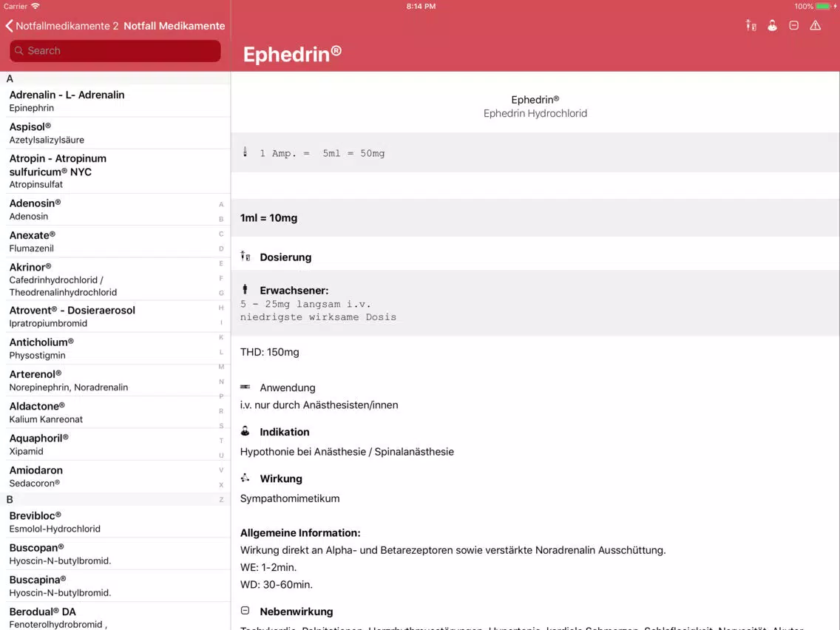Jump to index letter B

click(221, 219)
